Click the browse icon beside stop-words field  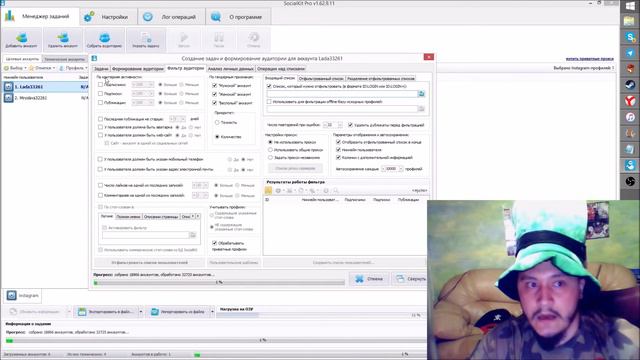click(x=193, y=235)
